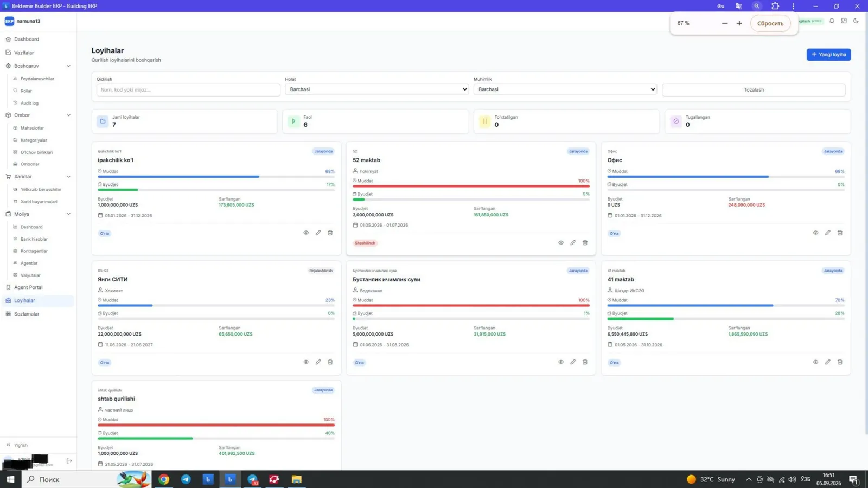Image resolution: width=868 pixels, height=488 pixels.
Task: Edit the 41 maktab project
Action: pos(827,362)
